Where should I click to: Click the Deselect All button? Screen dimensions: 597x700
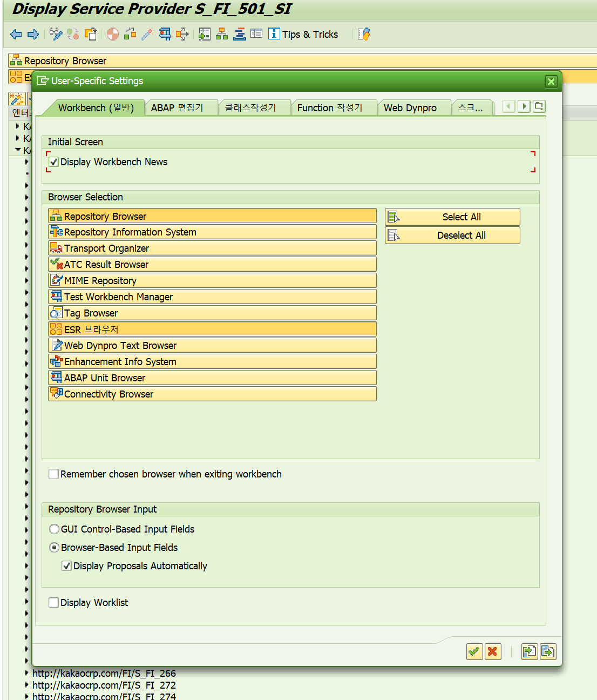click(452, 235)
